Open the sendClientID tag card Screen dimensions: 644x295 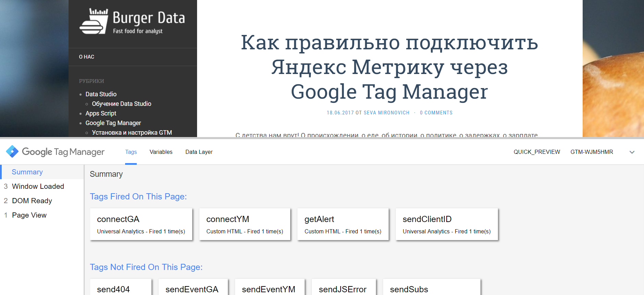447,224
